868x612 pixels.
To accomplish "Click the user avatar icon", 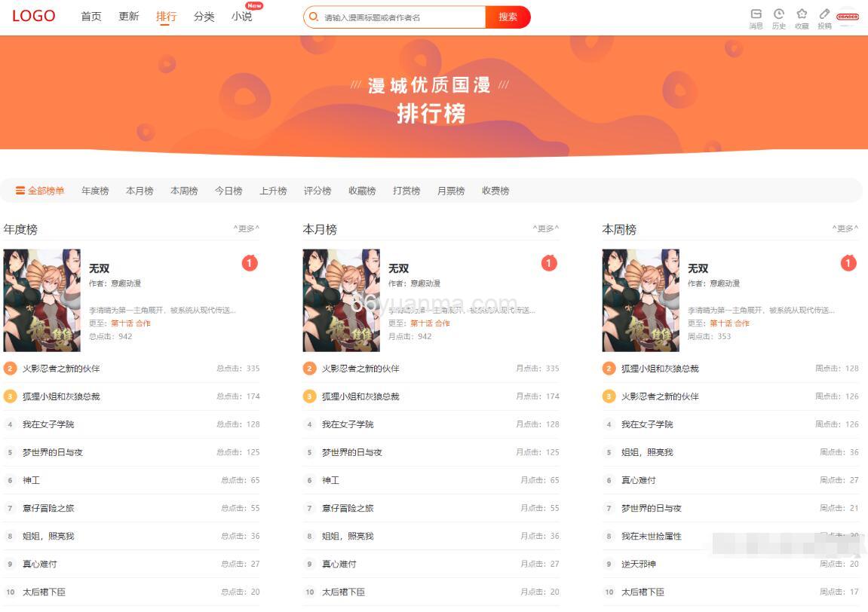I will pyautogui.click(x=848, y=17).
